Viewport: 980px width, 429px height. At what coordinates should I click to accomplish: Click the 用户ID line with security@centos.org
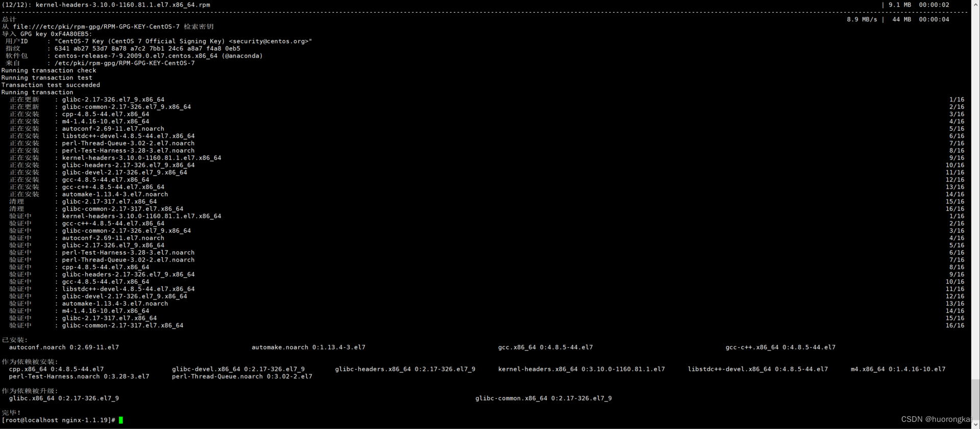[159, 41]
